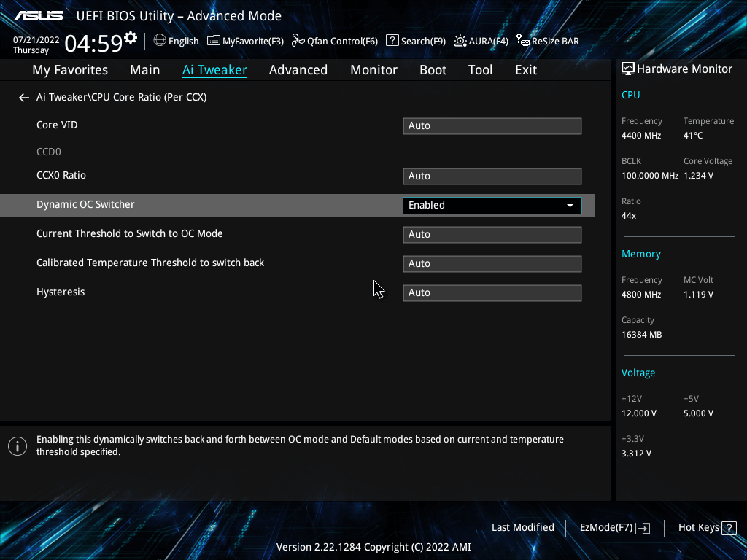Image resolution: width=747 pixels, height=560 pixels.
Task: Select the Ai Tweaker tab
Action: tap(214, 70)
